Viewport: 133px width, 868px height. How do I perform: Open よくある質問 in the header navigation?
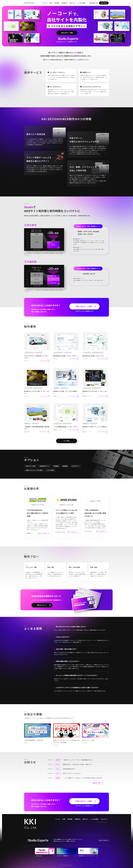click(x=81, y=3)
